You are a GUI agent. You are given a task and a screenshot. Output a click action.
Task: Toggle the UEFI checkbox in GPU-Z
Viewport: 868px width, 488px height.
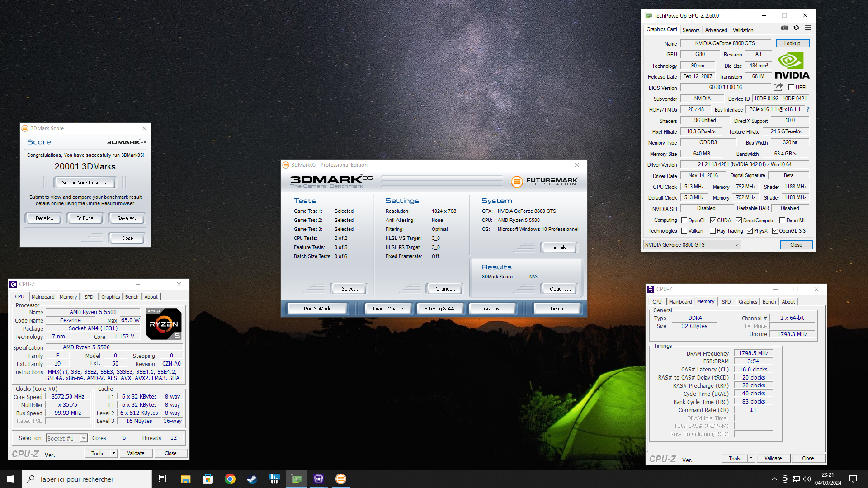coord(791,88)
